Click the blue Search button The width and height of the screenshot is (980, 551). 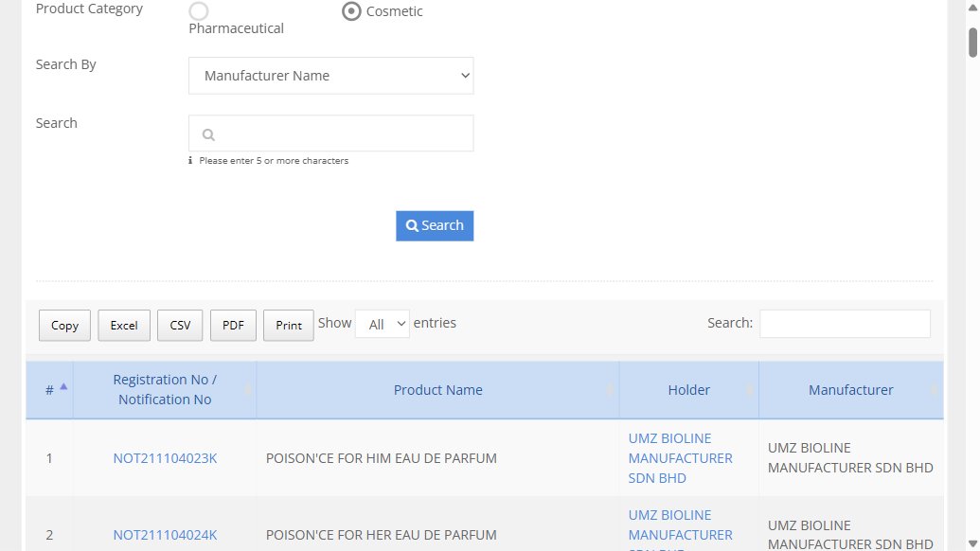click(x=435, y=225)
